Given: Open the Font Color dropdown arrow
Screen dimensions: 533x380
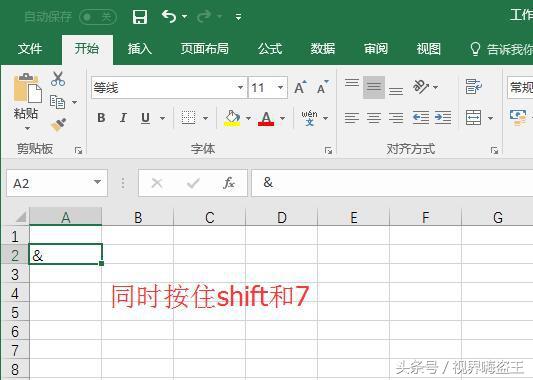Looking at the screenshot, I should tap(282, 118).
